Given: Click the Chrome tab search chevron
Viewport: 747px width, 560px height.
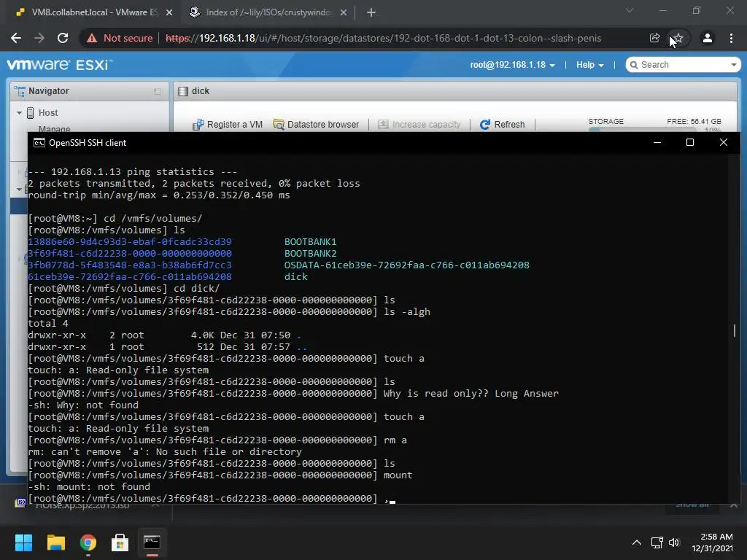Looking at the screenshot, I should click(630, 10).
